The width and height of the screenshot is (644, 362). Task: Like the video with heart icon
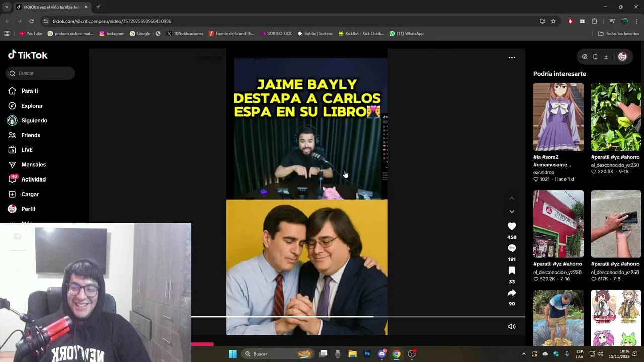(x=512, y=226)
